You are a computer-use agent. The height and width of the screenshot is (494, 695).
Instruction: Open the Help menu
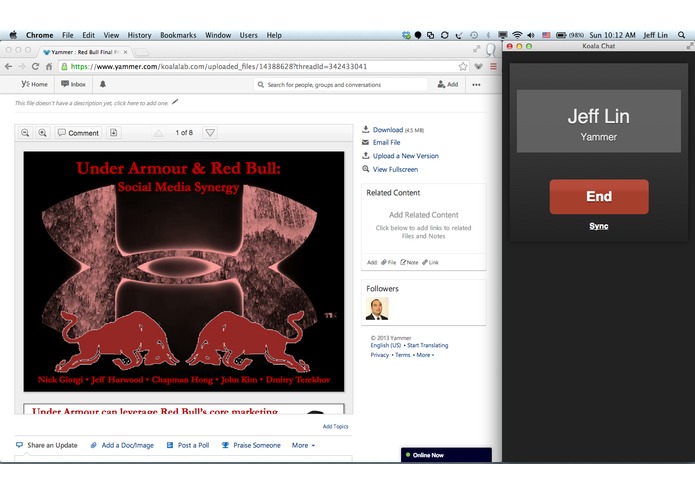click(x=274, y=35)
